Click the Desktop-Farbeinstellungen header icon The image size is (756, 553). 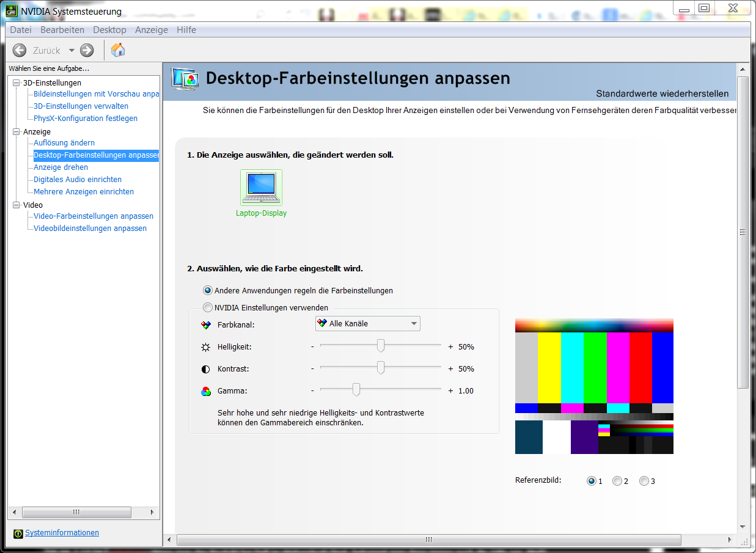click(x=185, y=78)
